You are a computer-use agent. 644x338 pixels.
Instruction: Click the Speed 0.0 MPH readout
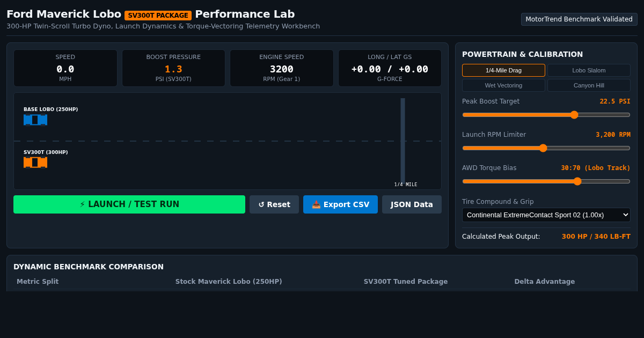(65, 68)
